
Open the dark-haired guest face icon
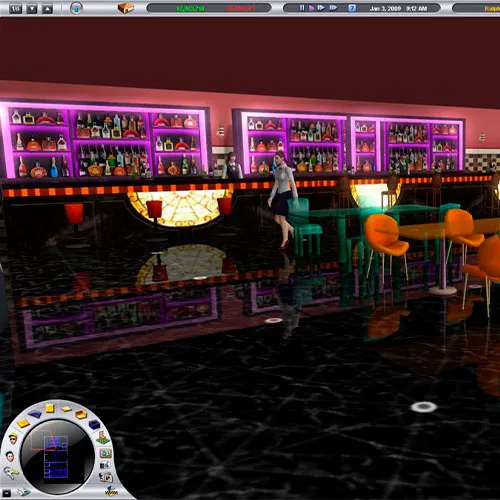tap(10, 456)
